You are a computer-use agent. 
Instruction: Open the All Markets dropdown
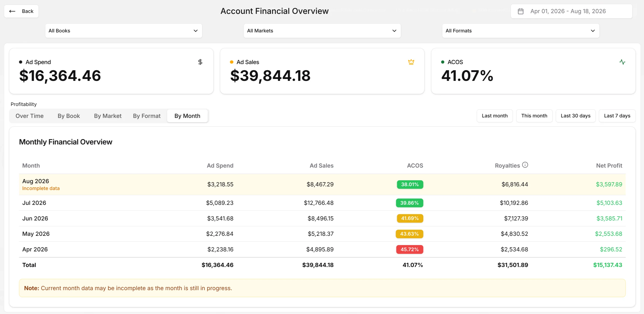(322, 31)
